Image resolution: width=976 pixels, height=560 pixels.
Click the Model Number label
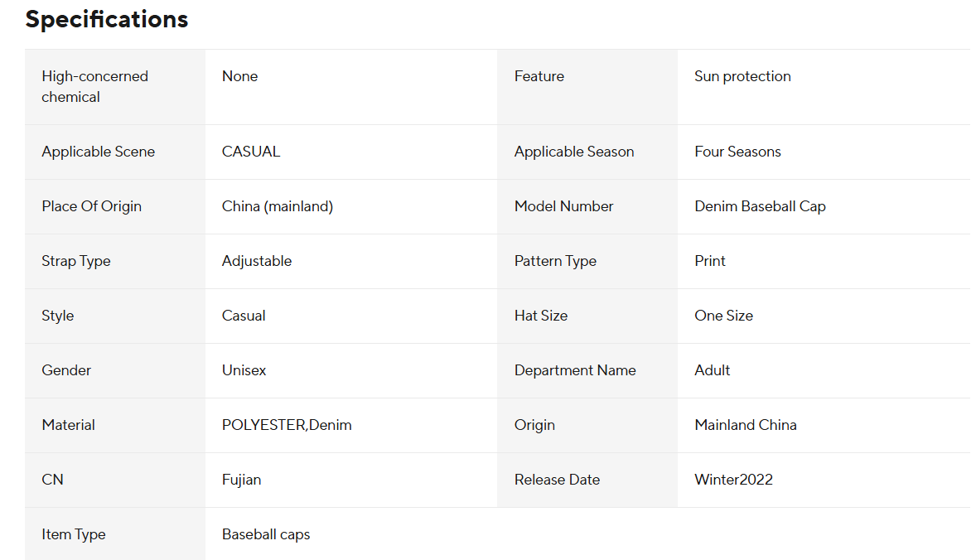pyautogui.click(x=563, y=206)
